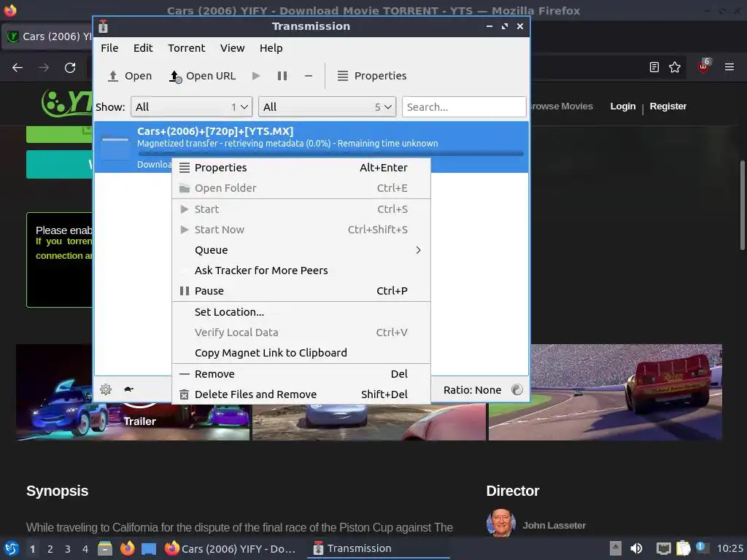This screenshot has height=560, width=747.
Task: Open the Firefox hamburger menu
Action: [729, 67]
